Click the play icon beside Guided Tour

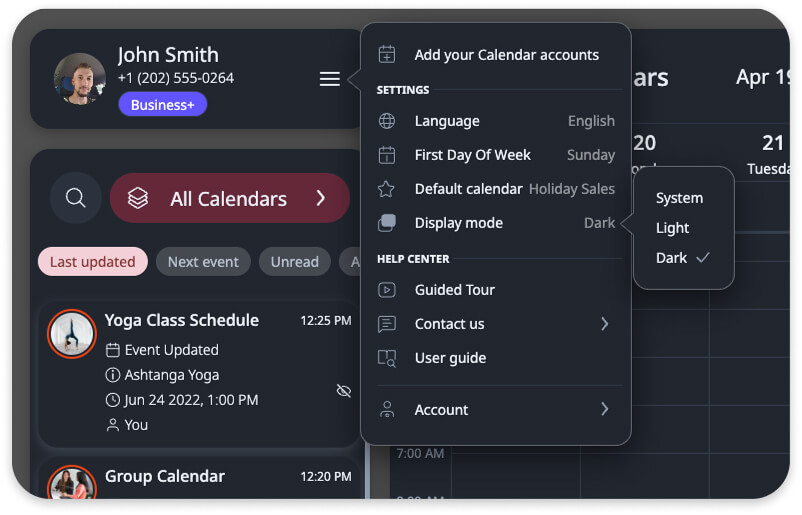tap(387, 290)
